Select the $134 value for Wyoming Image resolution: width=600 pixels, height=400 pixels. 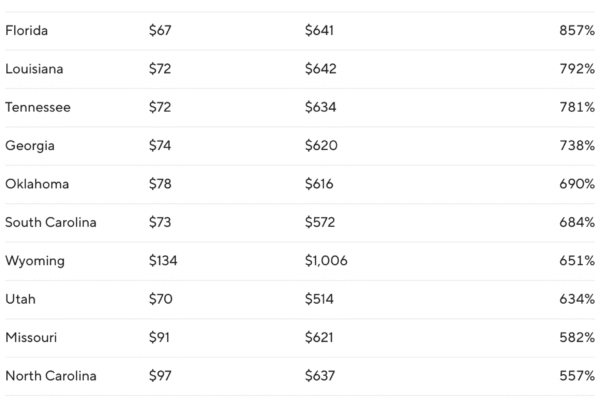coord(163,261)
